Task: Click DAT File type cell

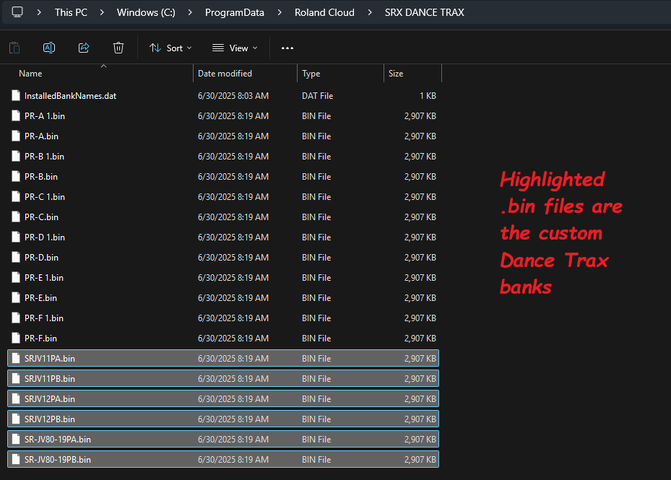Action: [317, 96]
